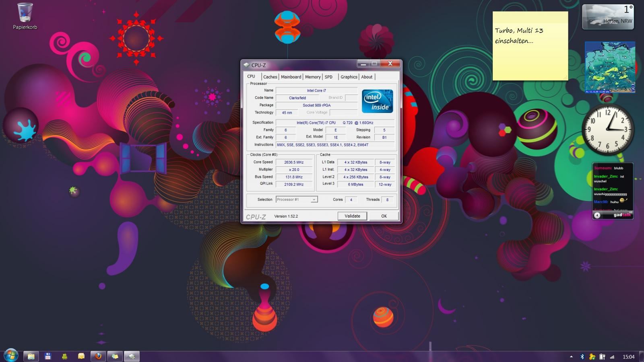Switch to the Caches tab
Screen dimensions: 644x362
[x=270, y=77]
